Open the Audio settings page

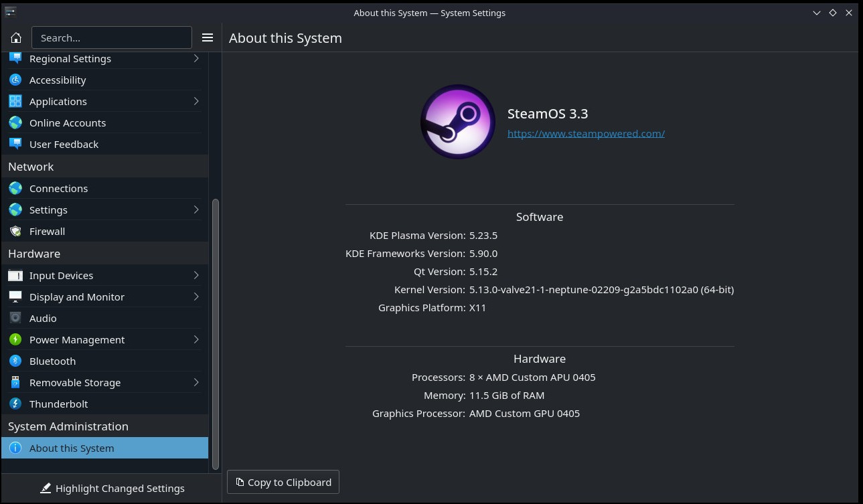click(104, 318)
